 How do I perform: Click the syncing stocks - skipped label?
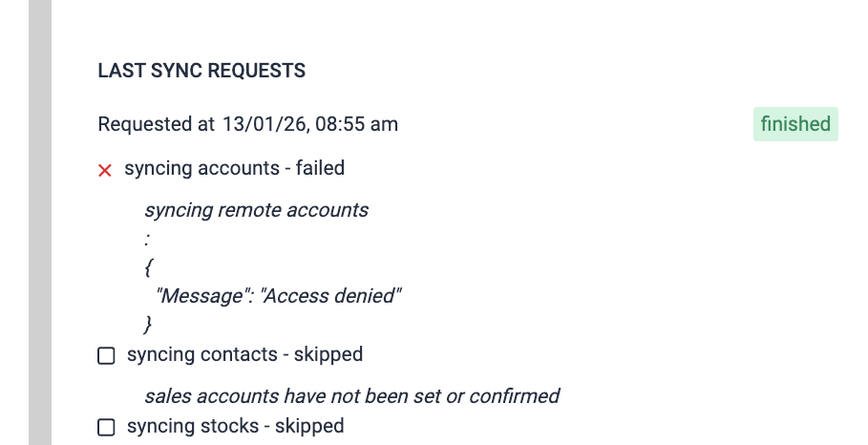pos(235,426)
